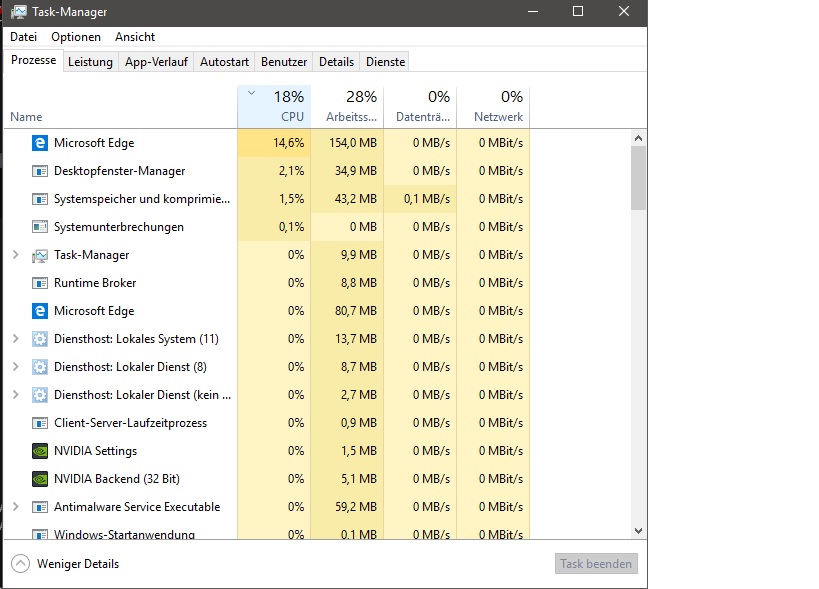Image resolution: width=819 pixels, height=589 pixels.
Task: Click the NVIDIA Settings icon
Action: (x=40, y=451)
